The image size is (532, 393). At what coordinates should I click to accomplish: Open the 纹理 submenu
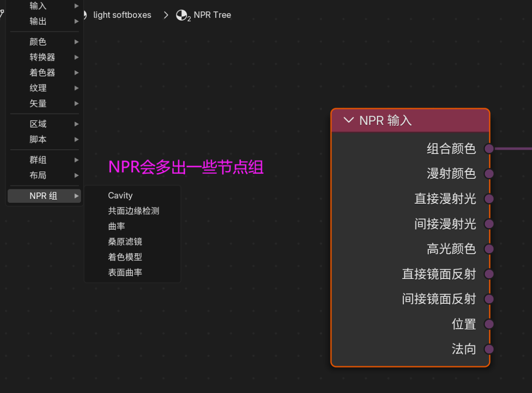(x=44, y=88)
